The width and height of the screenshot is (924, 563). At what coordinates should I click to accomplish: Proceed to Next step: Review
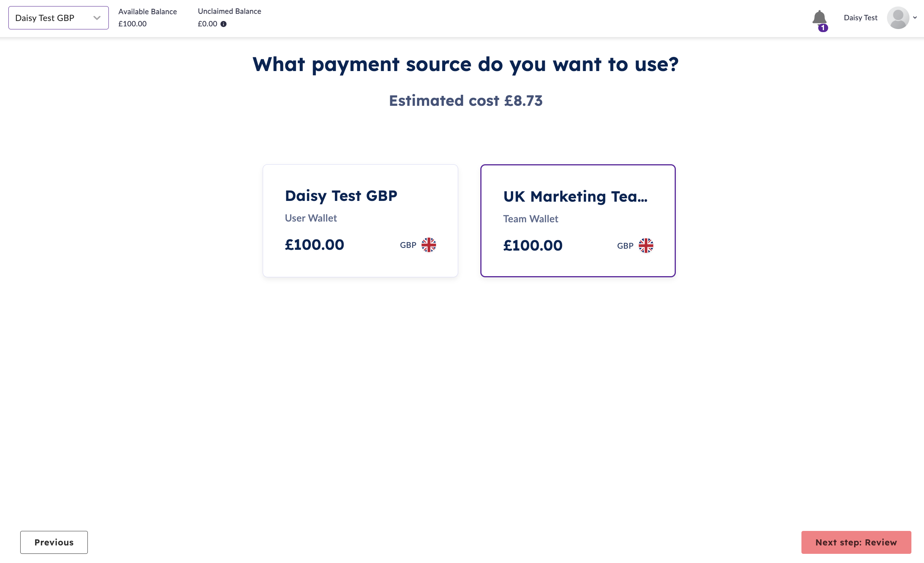[x=856, y=542]
